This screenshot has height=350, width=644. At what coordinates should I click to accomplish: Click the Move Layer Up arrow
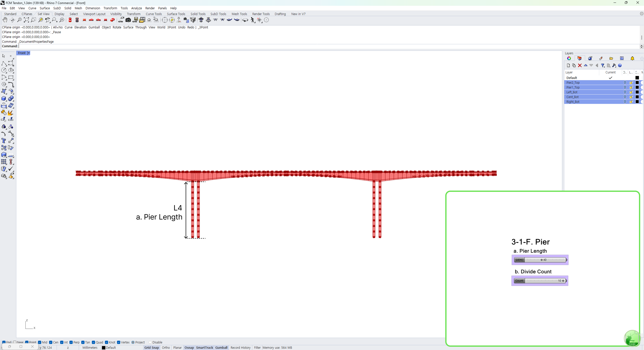(x=586, y=65)
